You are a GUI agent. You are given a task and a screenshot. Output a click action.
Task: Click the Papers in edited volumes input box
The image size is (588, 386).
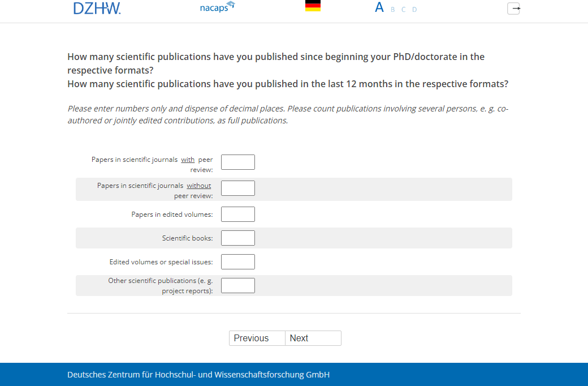pyautogui.click(x=238, y=215)
